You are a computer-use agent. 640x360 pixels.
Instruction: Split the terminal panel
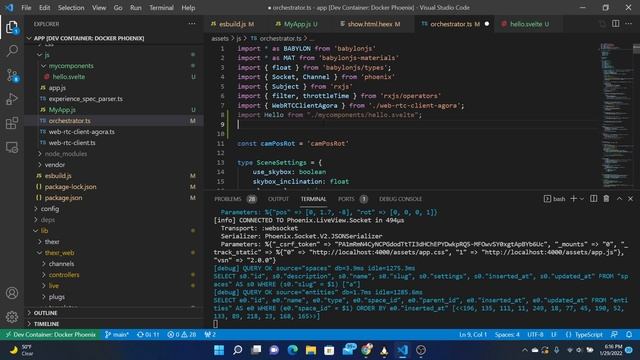point(593,199)
